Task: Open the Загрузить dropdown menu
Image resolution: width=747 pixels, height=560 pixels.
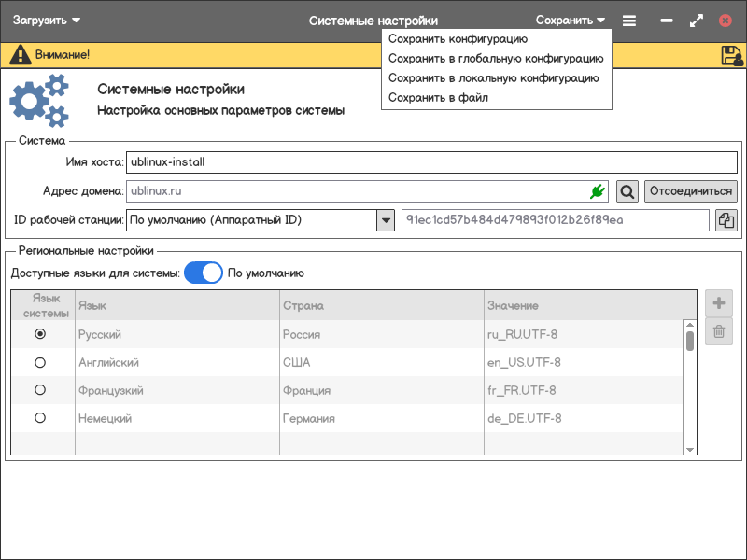Action: point(47,20)
